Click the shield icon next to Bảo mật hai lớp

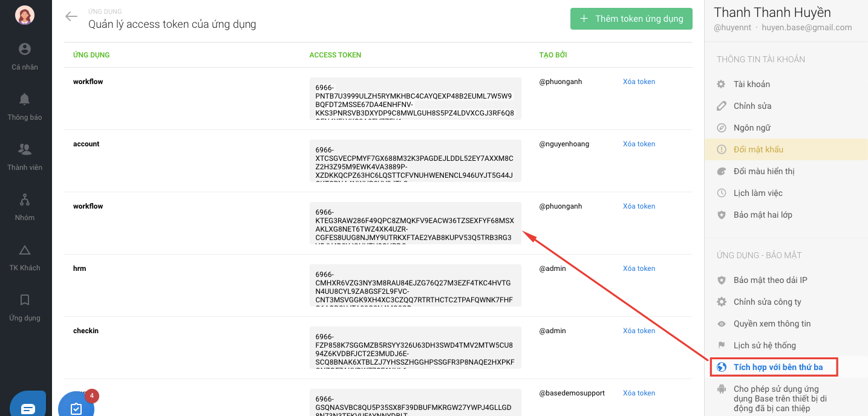[721, 215]
